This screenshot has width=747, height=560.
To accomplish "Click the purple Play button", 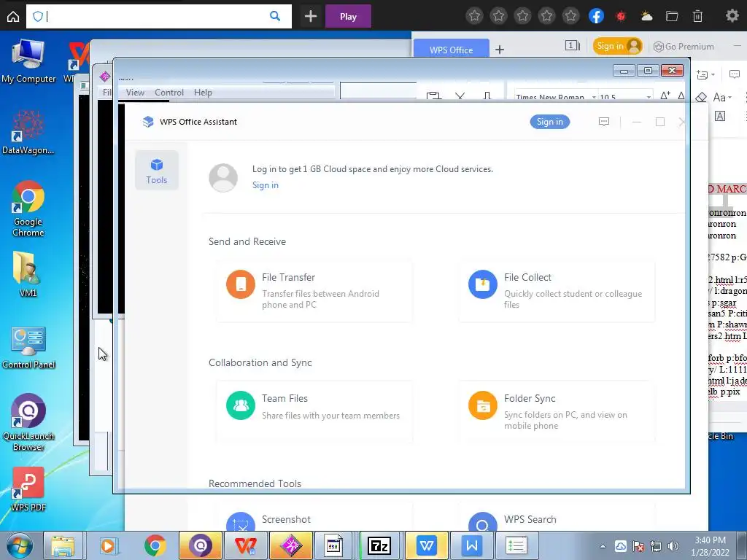I will [348, 17].
